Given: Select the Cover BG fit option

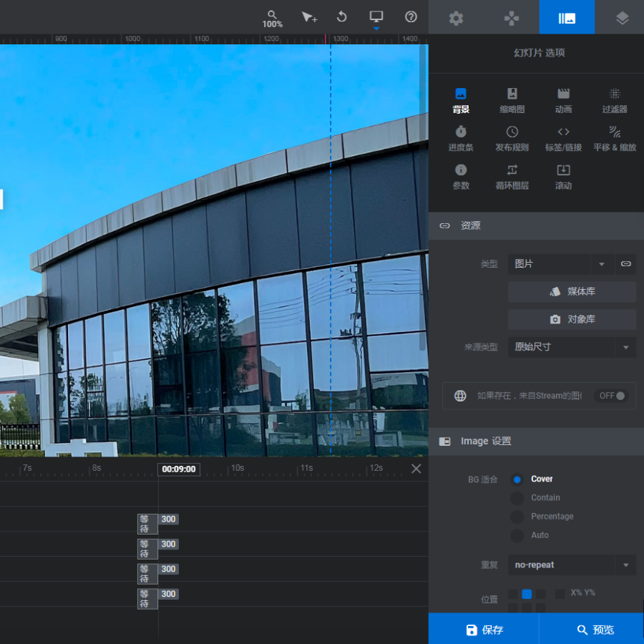Looking at the screenshot, I should tap(517, 479).
